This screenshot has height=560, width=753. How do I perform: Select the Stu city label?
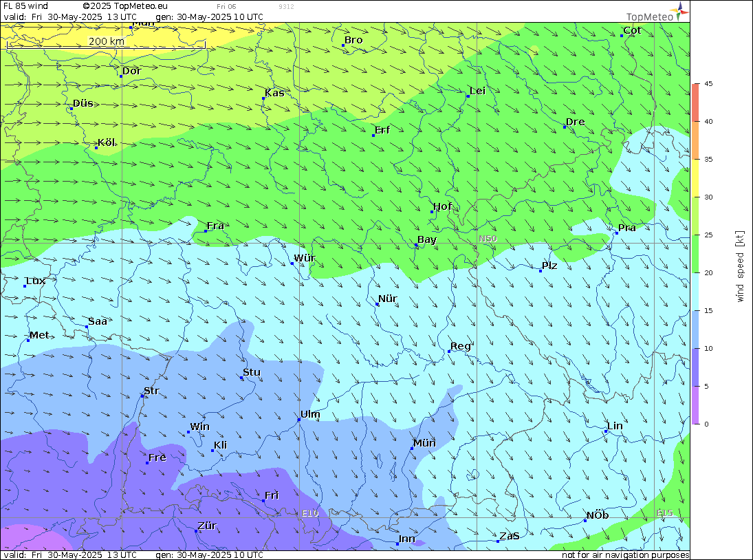pyautogui.click(x=252, y=372)
